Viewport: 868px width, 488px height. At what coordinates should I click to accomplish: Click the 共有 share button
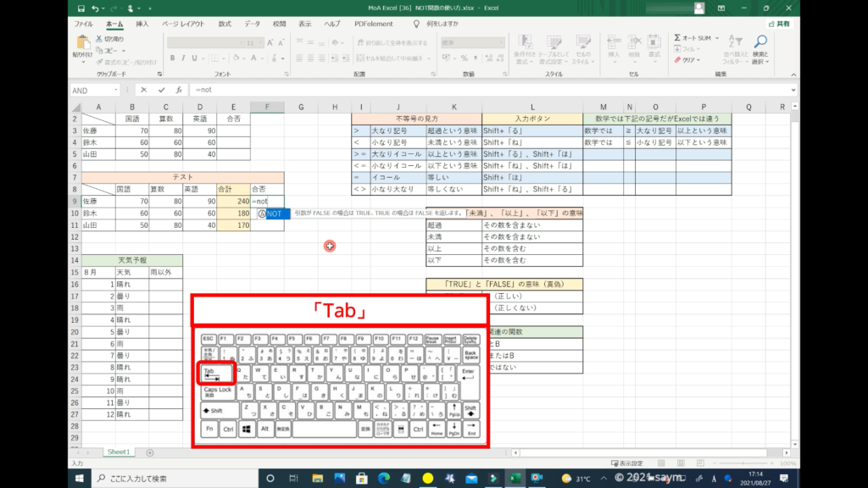tap(779, 24)
